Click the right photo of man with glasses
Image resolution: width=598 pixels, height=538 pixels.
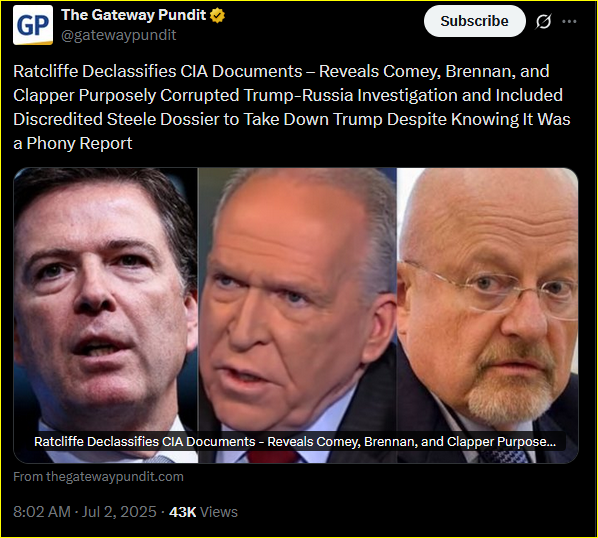(x=488, y=315)
